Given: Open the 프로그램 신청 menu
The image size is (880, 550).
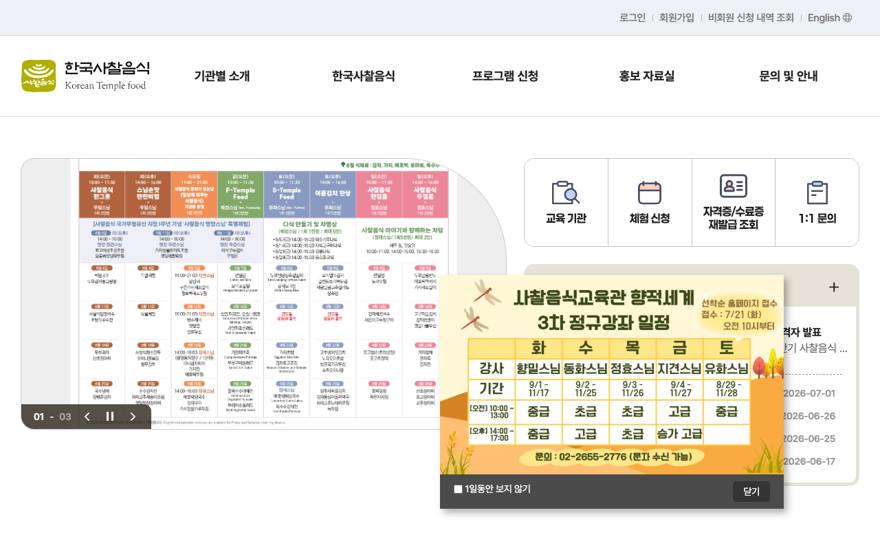Looking at the screenshot, I should [505, 76].
